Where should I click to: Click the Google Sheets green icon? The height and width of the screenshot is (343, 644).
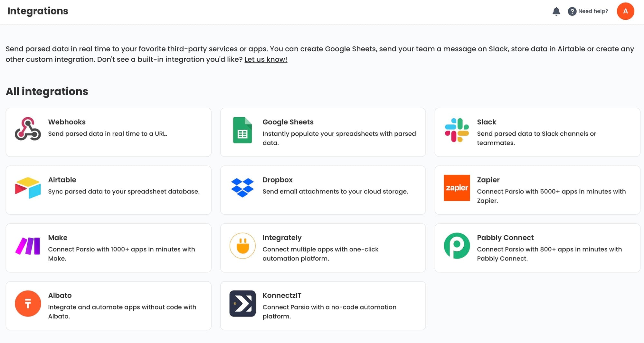tap(242, 130)
